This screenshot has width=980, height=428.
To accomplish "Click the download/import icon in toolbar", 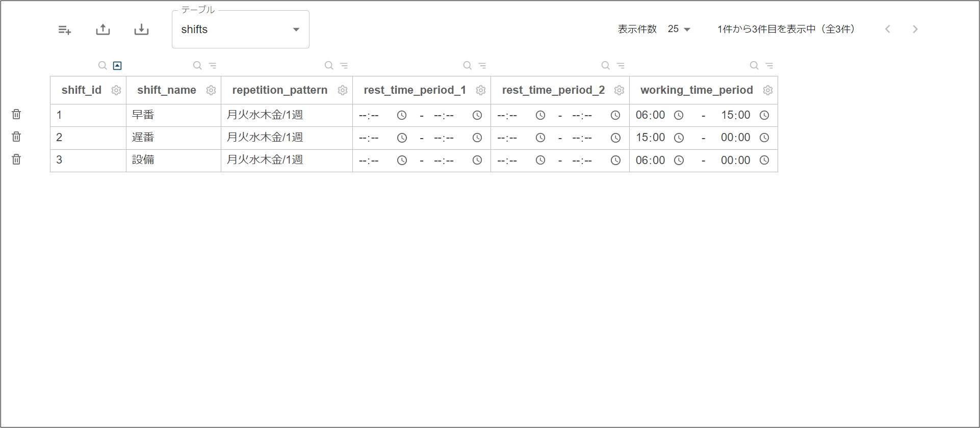I will click(141, 30).
